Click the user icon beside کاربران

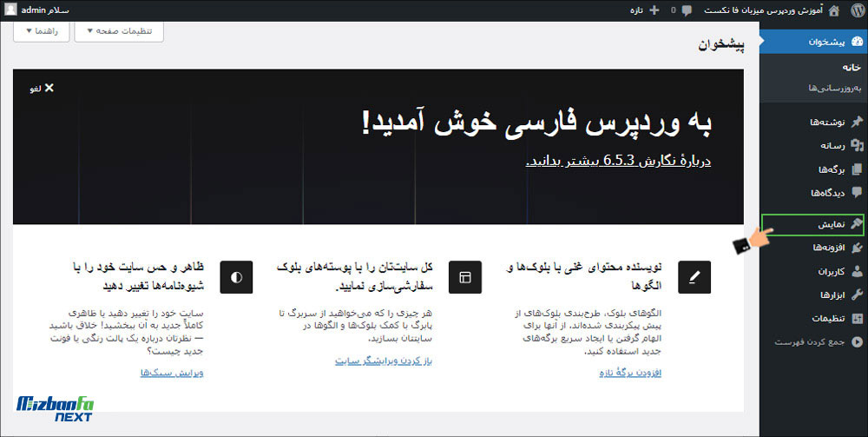(x=857, y=271)
